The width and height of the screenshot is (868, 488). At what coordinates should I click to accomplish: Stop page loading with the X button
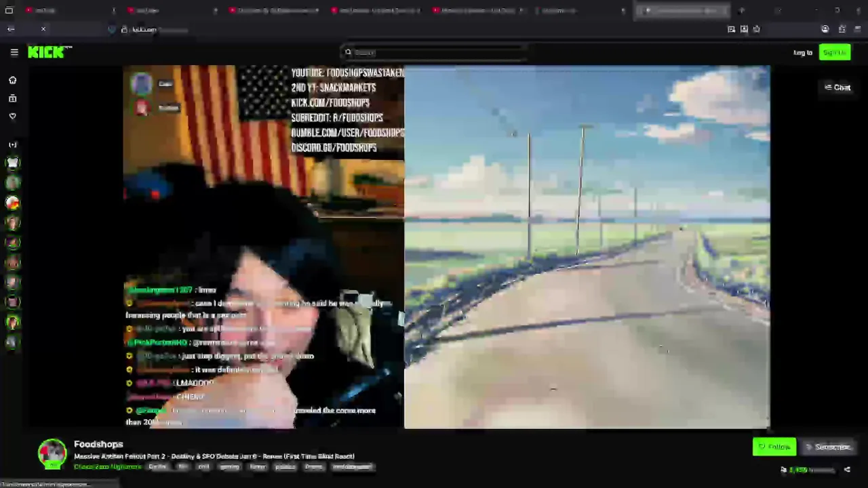pyautogui.click(x=43, y=29)
